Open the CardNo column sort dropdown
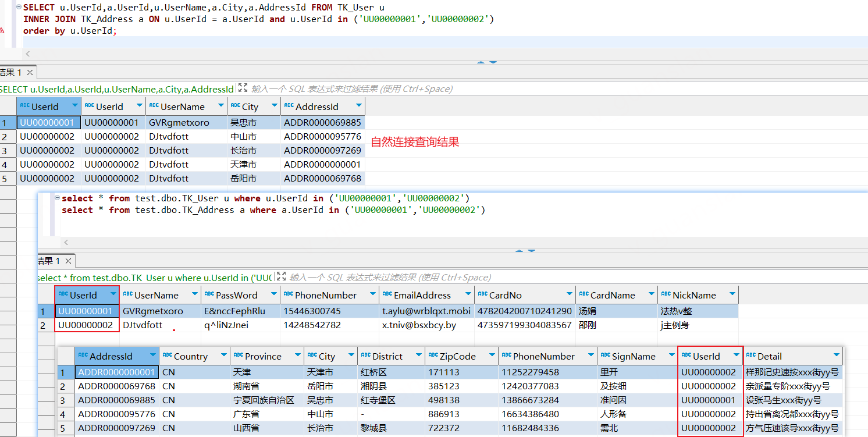 (568, 295)
